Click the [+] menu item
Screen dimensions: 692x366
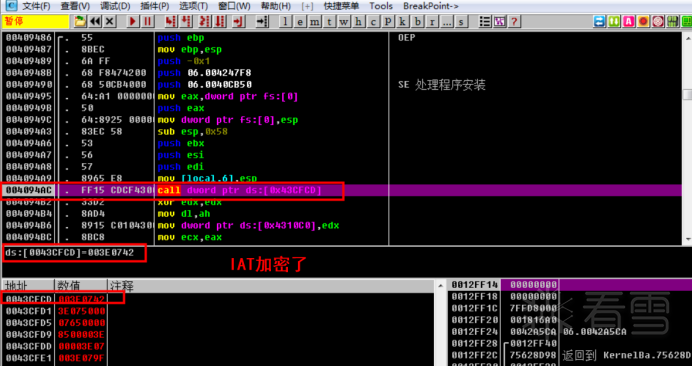307,6
